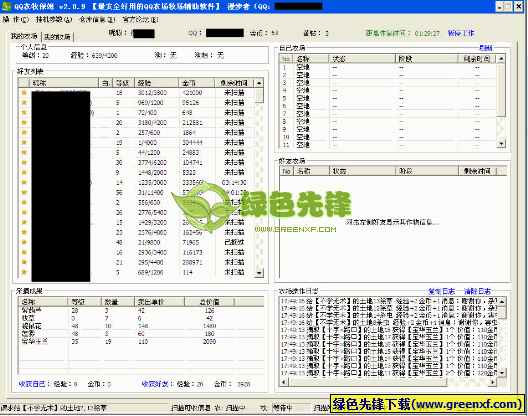Click the gold value 421000 in friend list
528x416 pixels.
pos(192,93)
